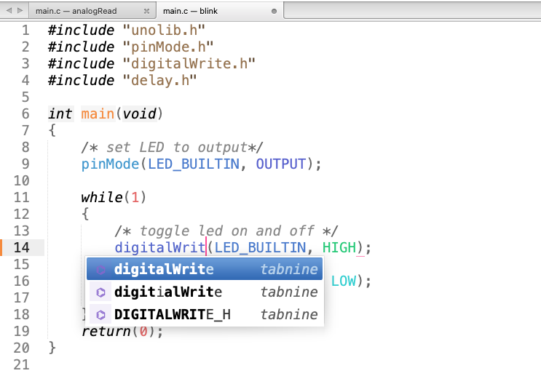
Task: Click the opening brace on line 12
Action: pos(85,214)
